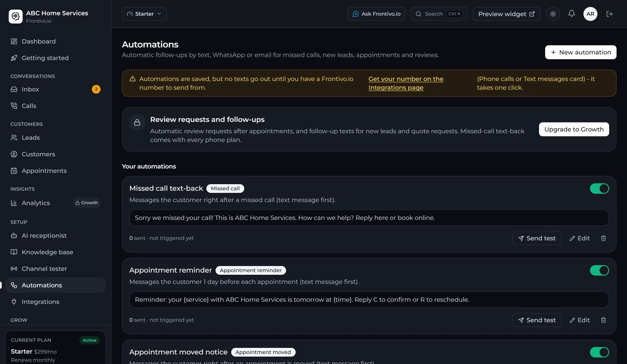Viewport: 627px width, 364px height.
Task: Open the Inbox with 2 unread
Action: point(56,89)
